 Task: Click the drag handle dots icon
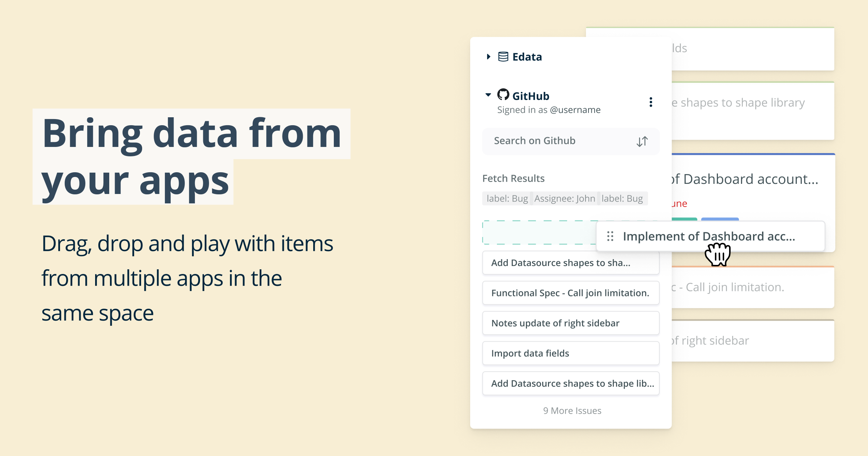pos(610,236)
